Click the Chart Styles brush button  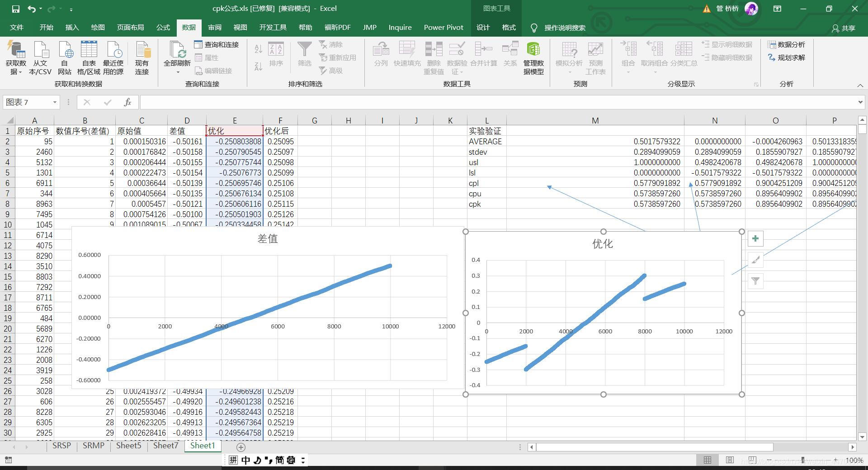pyautogui.click(x=755, y=260)
